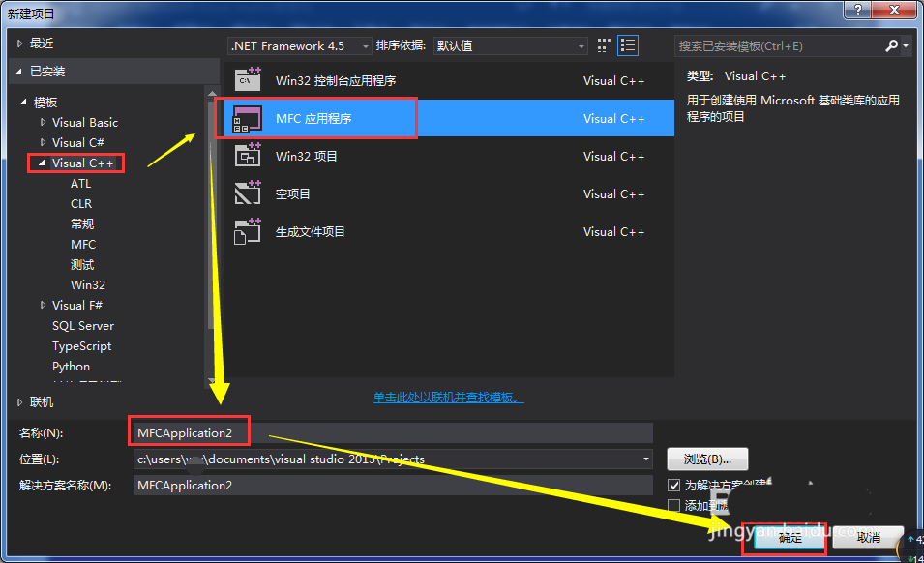Toggle create directory for solution checkbox
The height and width of the screenshot is (563, 924).
673,486
